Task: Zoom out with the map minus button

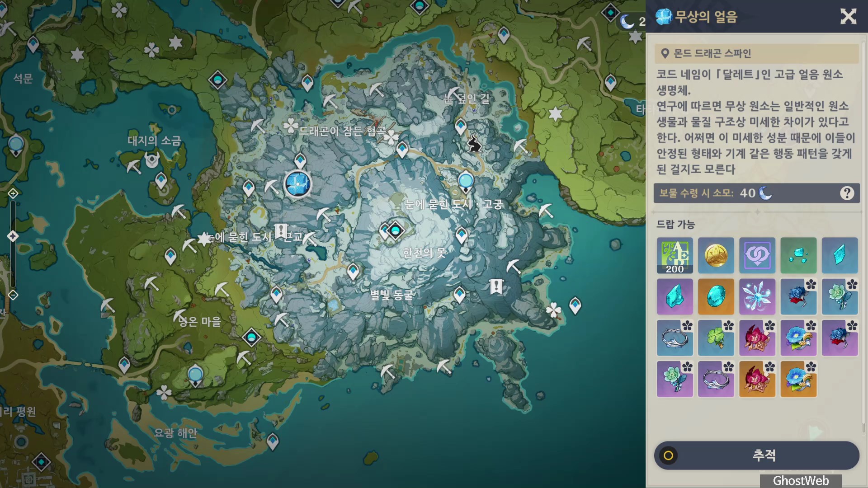Action: (x=13, y=295)
